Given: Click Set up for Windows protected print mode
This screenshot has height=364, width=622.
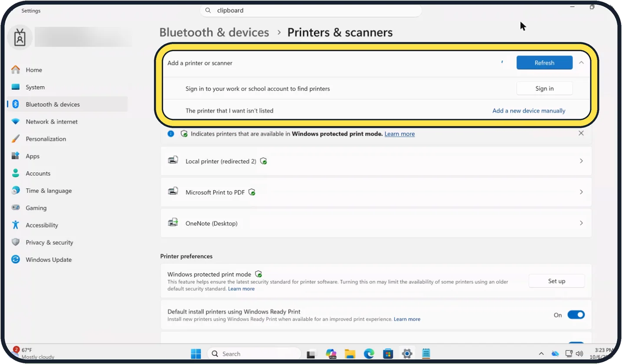Looking at the screenshot, I should pyautogui.click(x=557, y=281).
